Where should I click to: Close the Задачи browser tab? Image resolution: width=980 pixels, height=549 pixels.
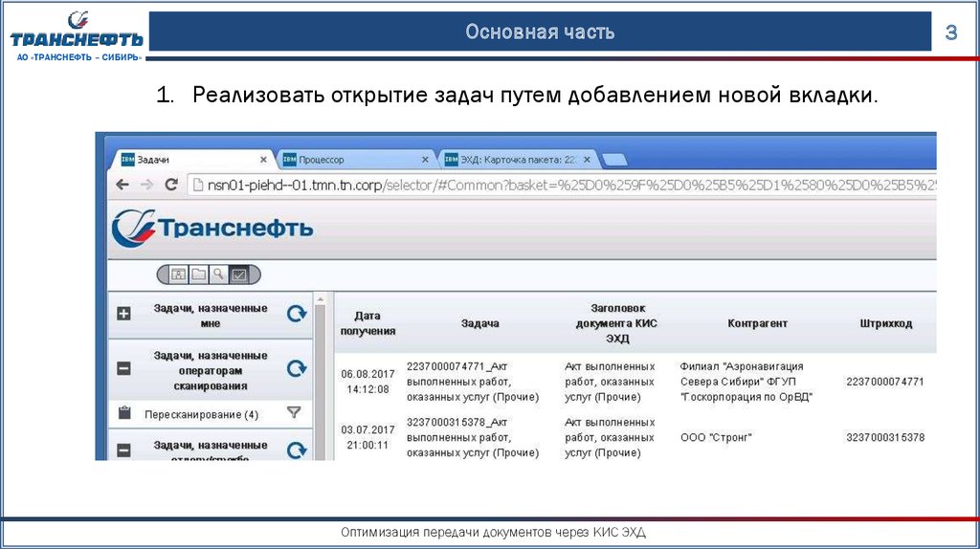click(x=263, y=160)
